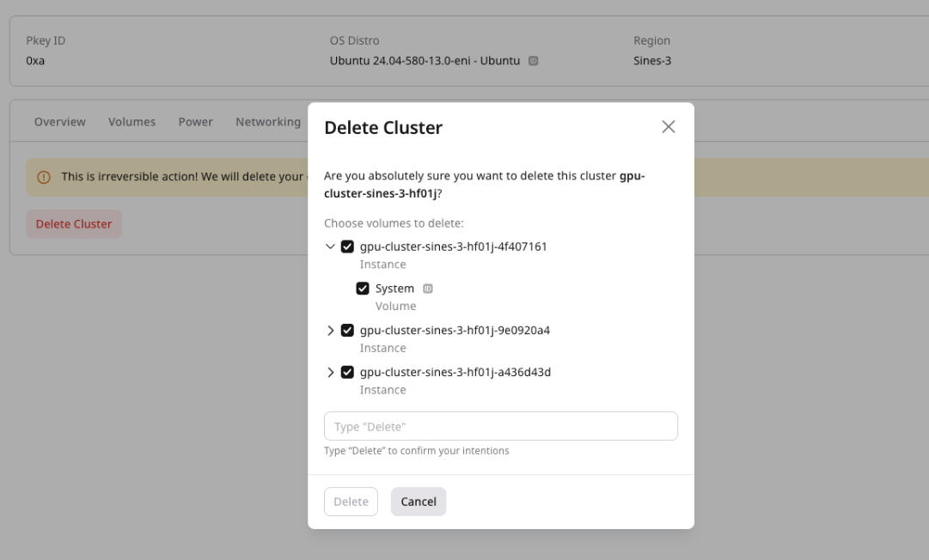Close the Delete Cluster dialog with X
929x560 pixels.
click(x=668, y=126)
